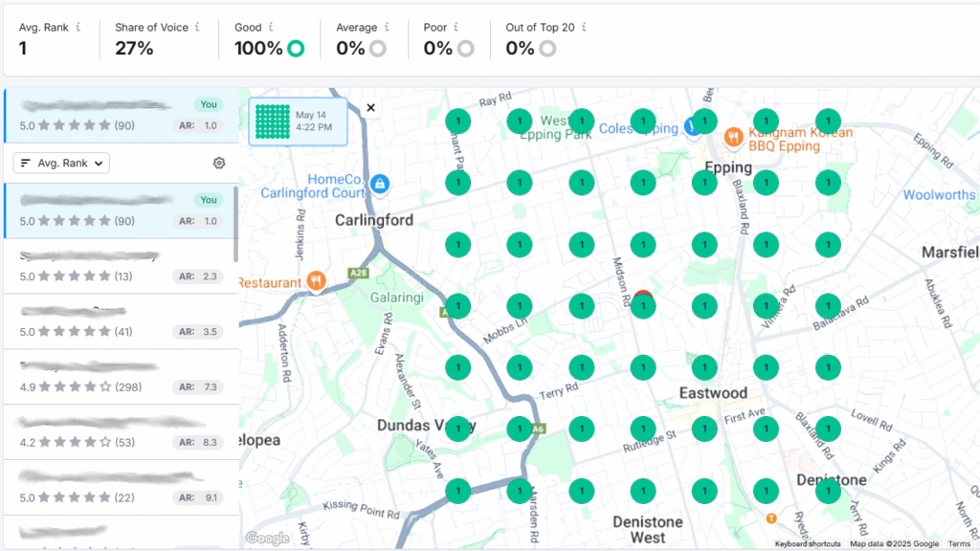Screen dimensions: 980x551
Task: Select the green Good 100% ring indicator
Action: 296,49
